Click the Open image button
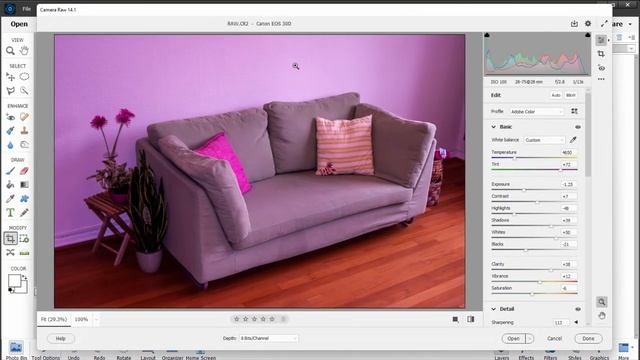This screenshot has height=360, width=640. click(x=513, y=338)
